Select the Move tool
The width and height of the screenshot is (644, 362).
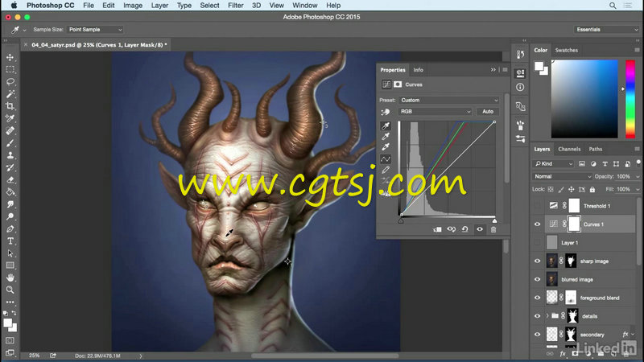tap(10, 57)
